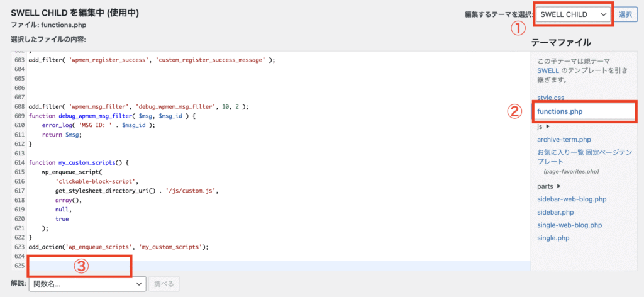Open sidebar.php file
Viewport: 644px width, 297px height.
tap(555, 213)
